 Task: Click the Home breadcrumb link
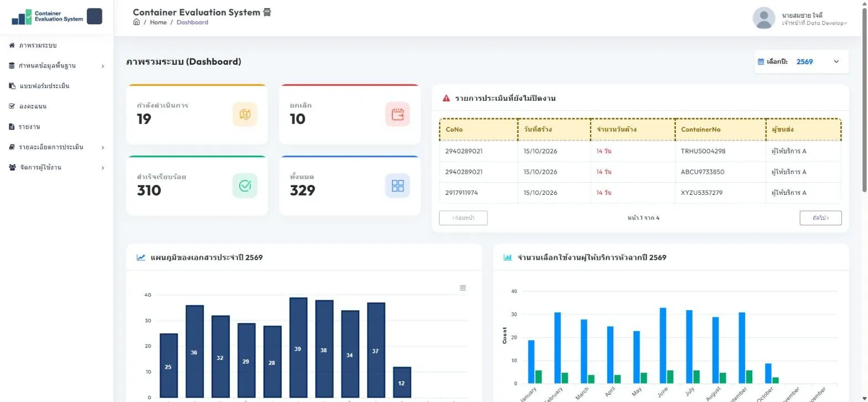[158, 22]
